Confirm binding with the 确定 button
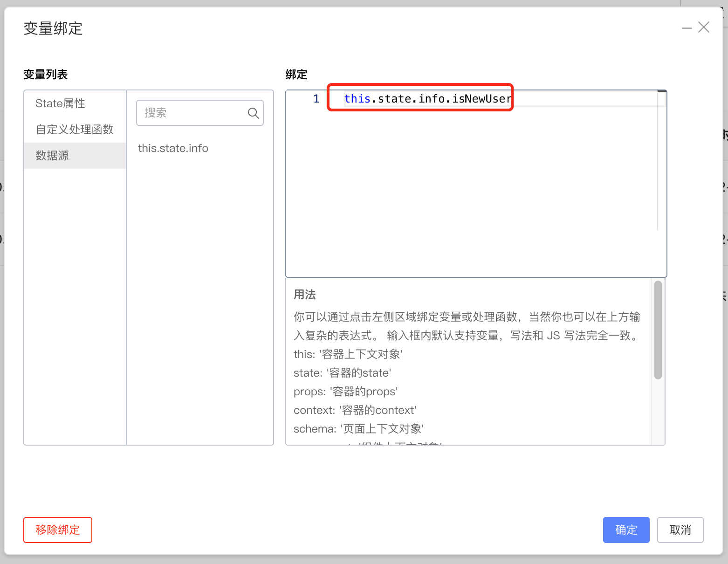This screenshot has width=728, height=564. click(x=626, y=530)
